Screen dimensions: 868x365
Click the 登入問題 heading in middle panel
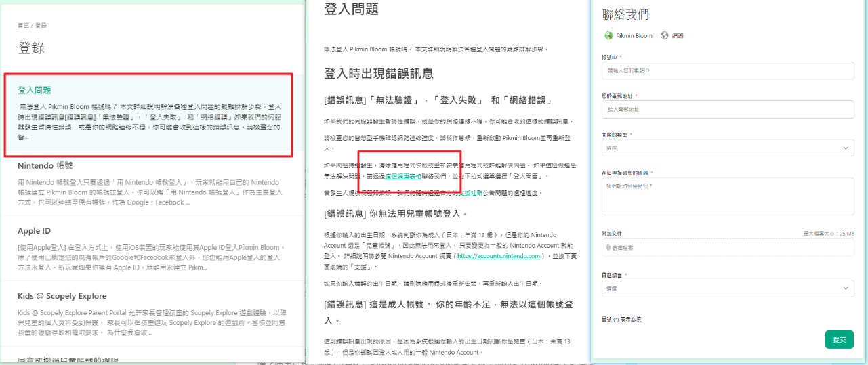pos(352,9)
